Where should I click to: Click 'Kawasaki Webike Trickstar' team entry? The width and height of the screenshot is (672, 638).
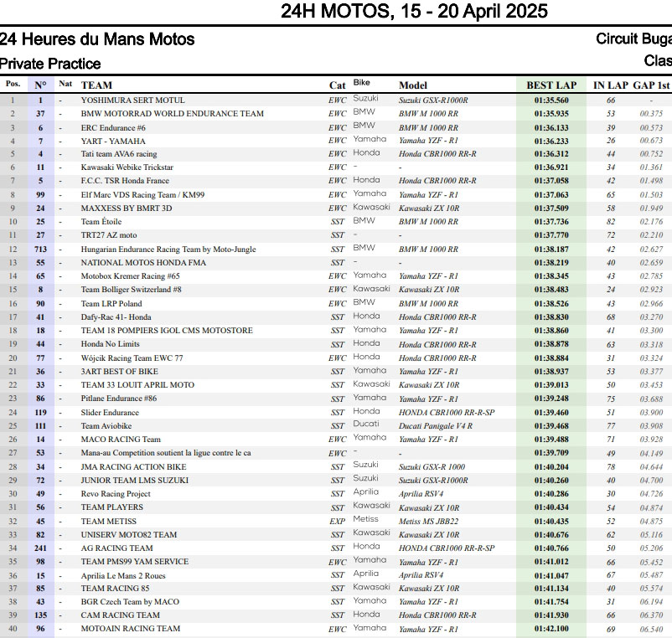click(x=127, y=167)
